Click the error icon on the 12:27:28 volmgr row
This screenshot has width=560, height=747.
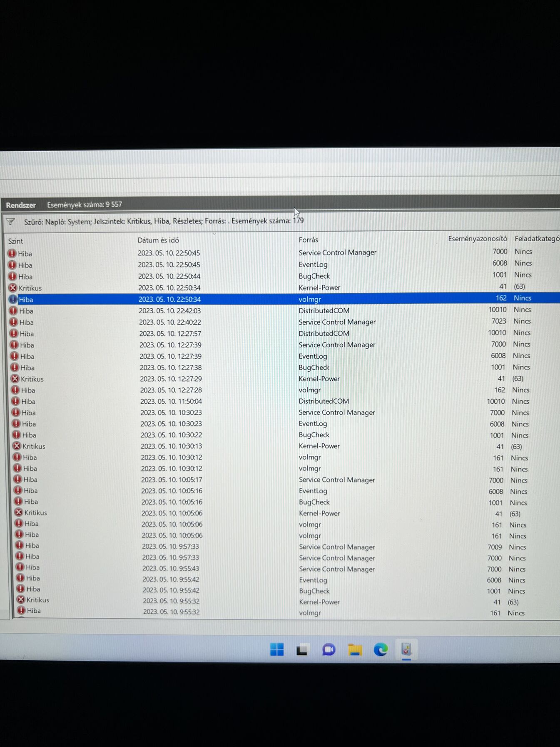(x=15, y=390)
